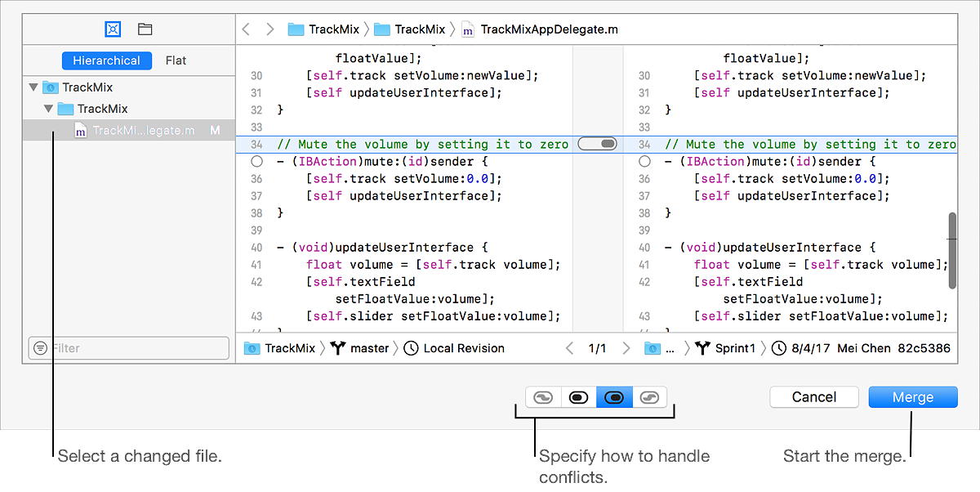Image resolution: width=980 pixels, height=492 pixels.
Task: Click the Mute comment on line 34, right pane
Action: pyautogui.click(x=810, y=145)
